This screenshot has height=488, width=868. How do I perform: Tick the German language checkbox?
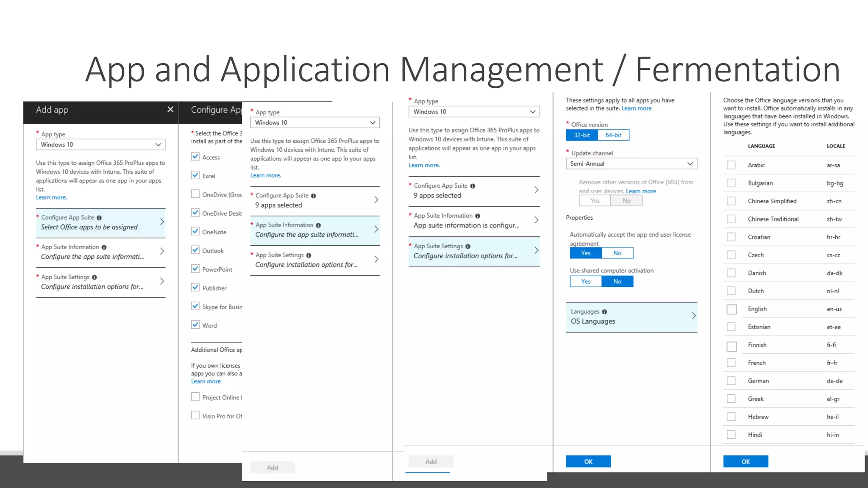(x=731, y=381)
